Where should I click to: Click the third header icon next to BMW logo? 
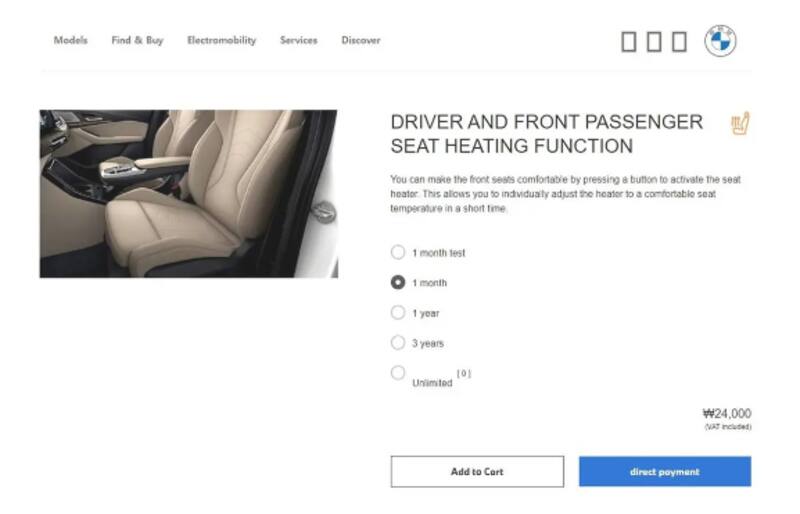tap(679, 42)
